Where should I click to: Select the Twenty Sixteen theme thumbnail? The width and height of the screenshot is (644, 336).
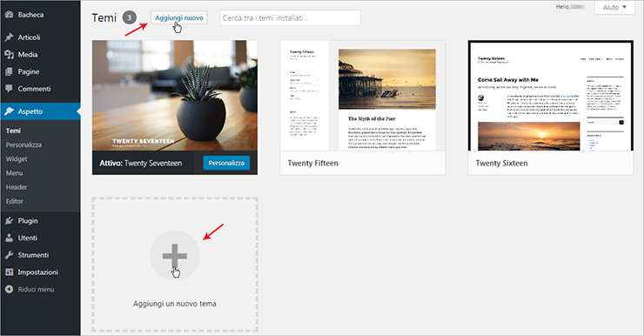pyautogui.click(x=551, y=95)
